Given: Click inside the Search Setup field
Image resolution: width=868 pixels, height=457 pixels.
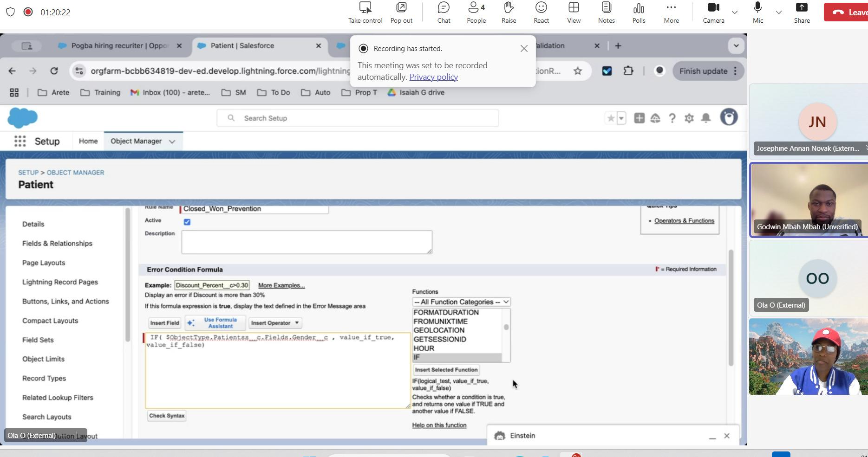Looking at the screenshot, I should (x=358, y=118).
